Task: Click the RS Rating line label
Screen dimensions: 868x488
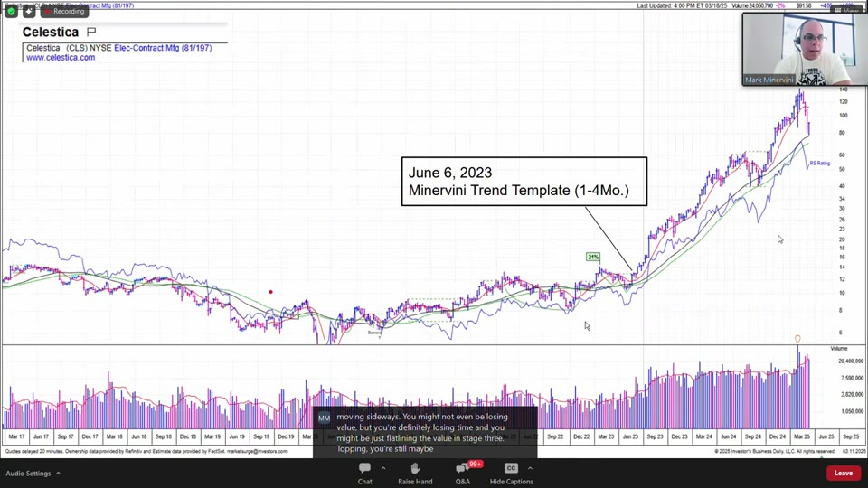Action: 820,164
